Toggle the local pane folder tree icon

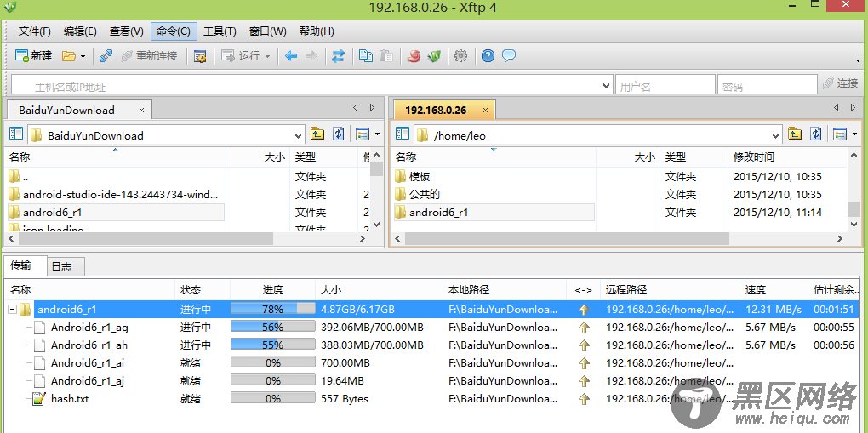[x=16, y=134]
